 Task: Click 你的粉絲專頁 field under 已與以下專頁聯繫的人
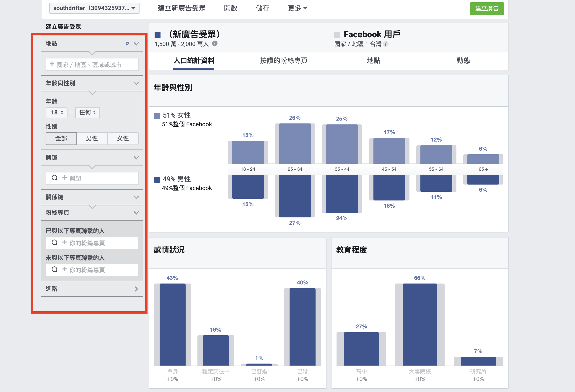click(x=92, y=243)
